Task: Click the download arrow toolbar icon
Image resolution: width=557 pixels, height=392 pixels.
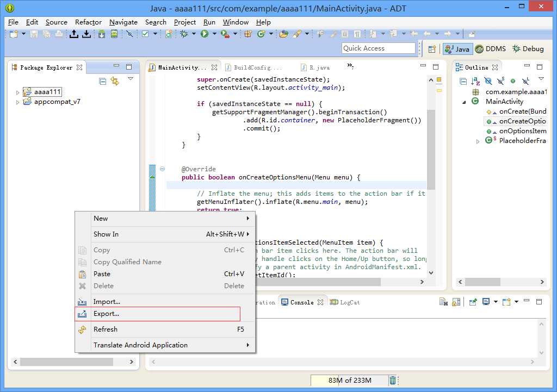Action: pos(86,34)
